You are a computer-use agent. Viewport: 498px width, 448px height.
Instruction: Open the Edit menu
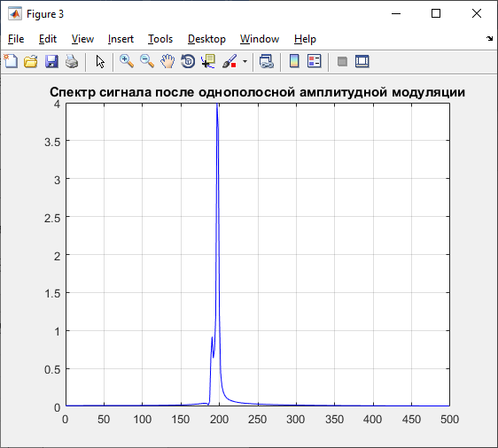48,39
